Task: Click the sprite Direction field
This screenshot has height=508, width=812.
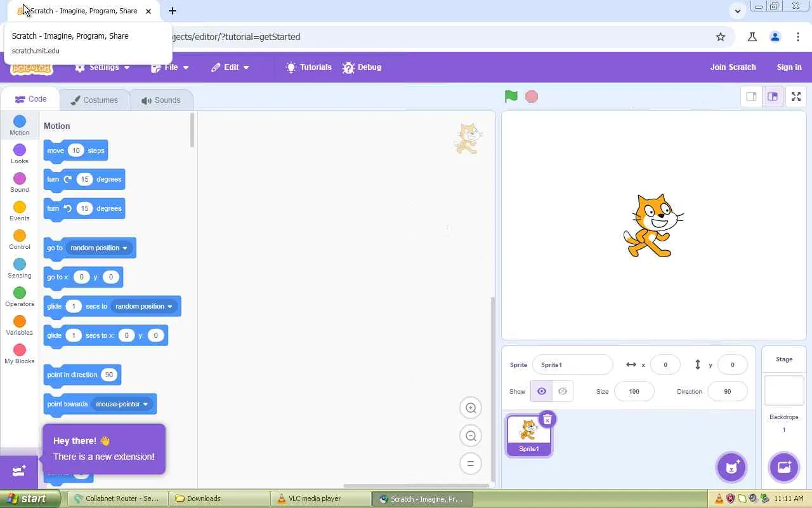Action: click(x=728, y=392)
